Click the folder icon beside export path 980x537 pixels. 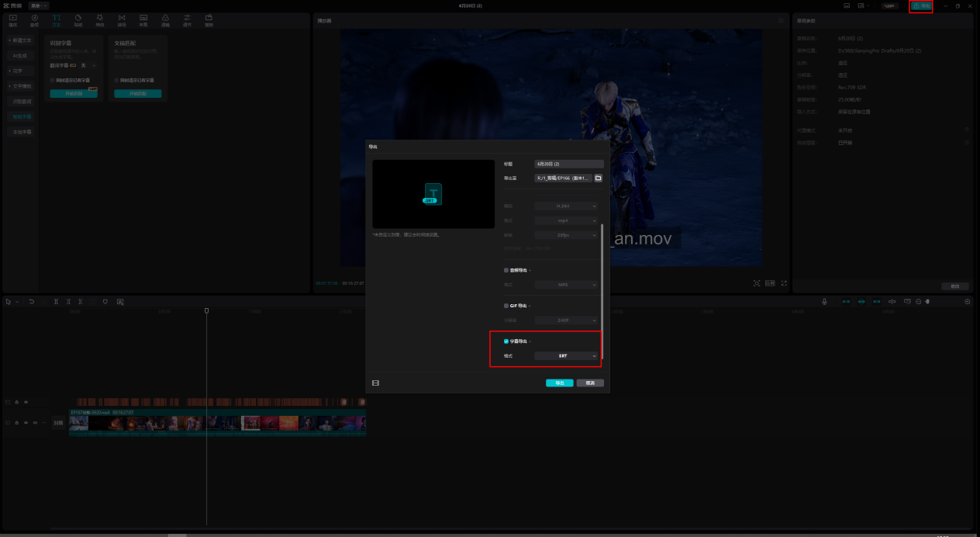pos(598,178)
